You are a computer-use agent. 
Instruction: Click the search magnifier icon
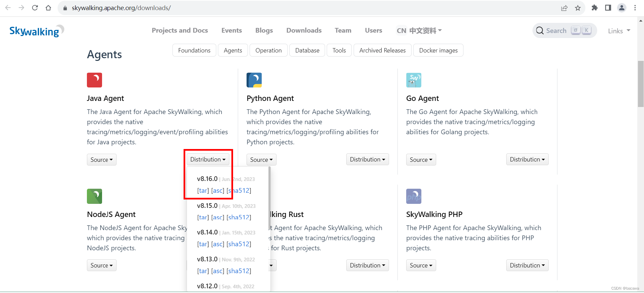coord(540,31)
